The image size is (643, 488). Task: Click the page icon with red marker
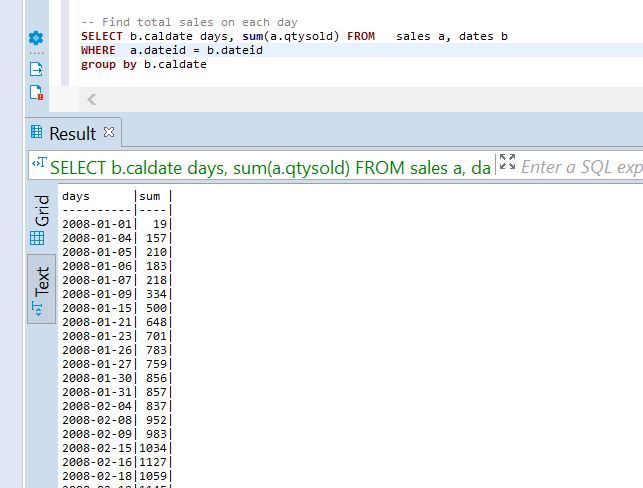point(36,93)
